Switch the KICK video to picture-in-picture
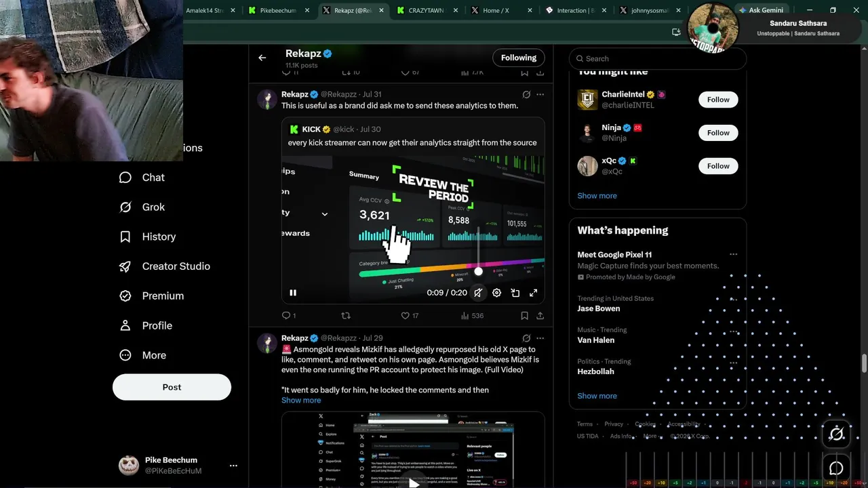This screenshot has height=488, width=868. tap(515, 293)
